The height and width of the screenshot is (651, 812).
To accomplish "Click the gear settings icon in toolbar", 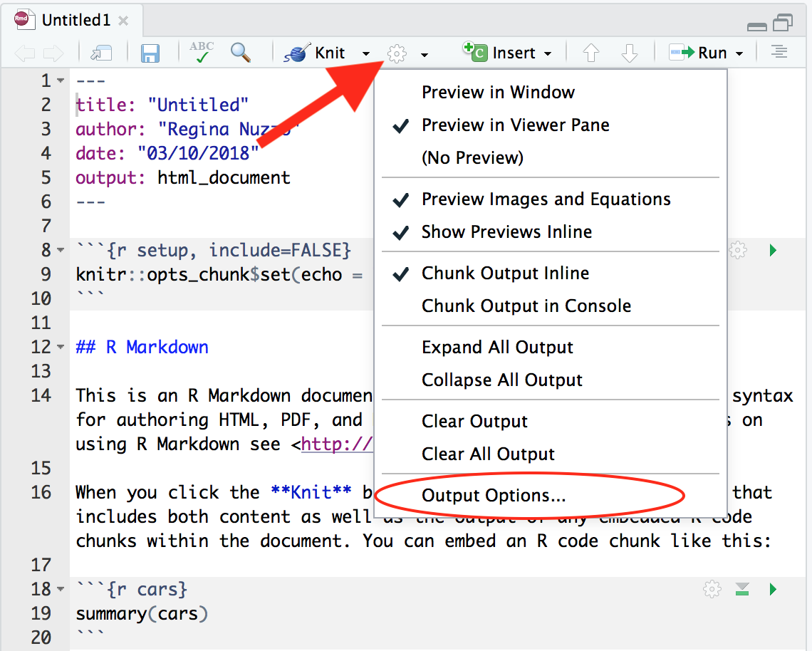I will [397, 53].
